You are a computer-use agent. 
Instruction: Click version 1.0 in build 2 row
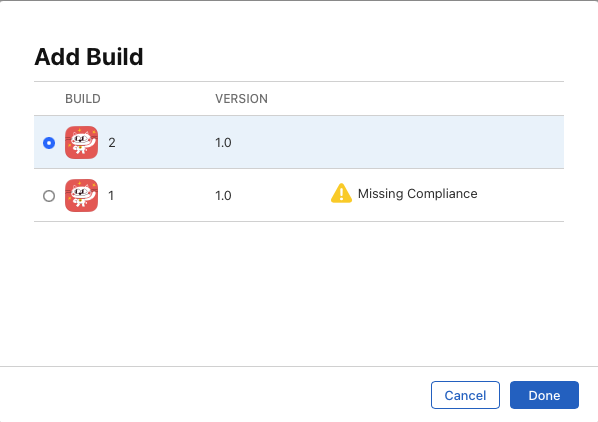tap(223, 143)
